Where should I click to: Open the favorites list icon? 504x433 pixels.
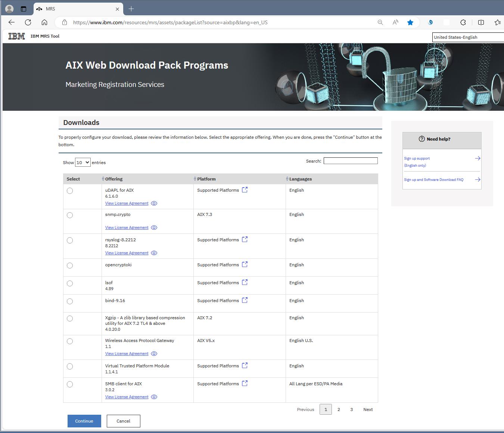coord(497,22)
